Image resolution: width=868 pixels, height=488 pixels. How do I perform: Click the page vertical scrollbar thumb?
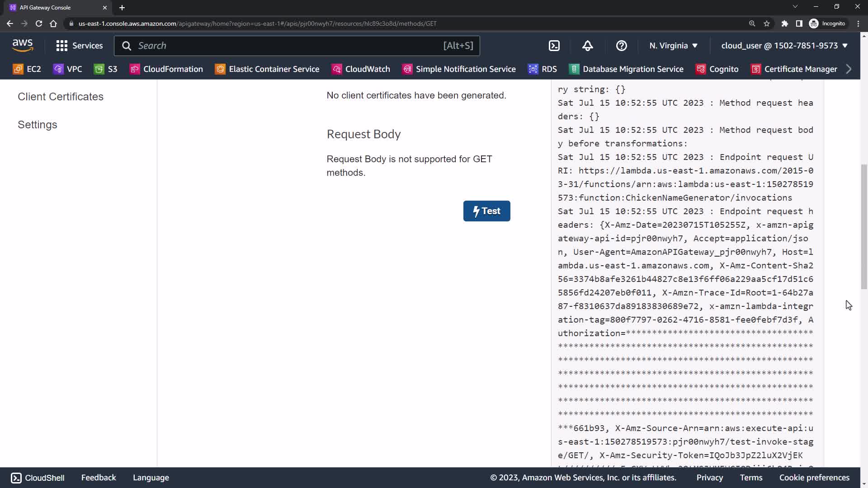pos(863,226)
